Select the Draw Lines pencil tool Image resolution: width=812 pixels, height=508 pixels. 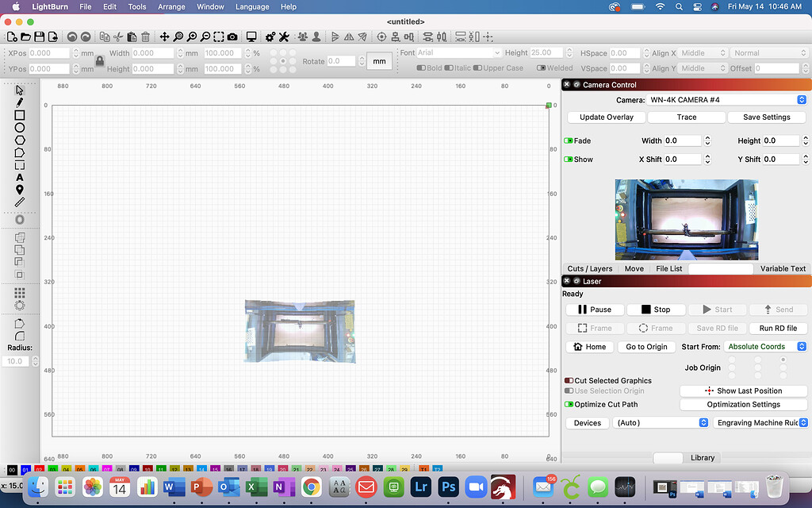coord(20,101)
